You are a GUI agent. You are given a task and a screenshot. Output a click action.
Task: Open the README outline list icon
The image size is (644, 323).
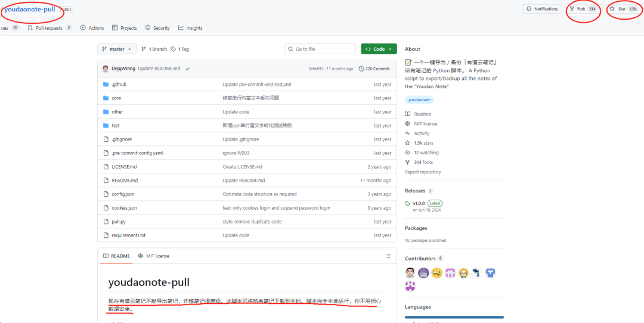[x=388, y=256]
